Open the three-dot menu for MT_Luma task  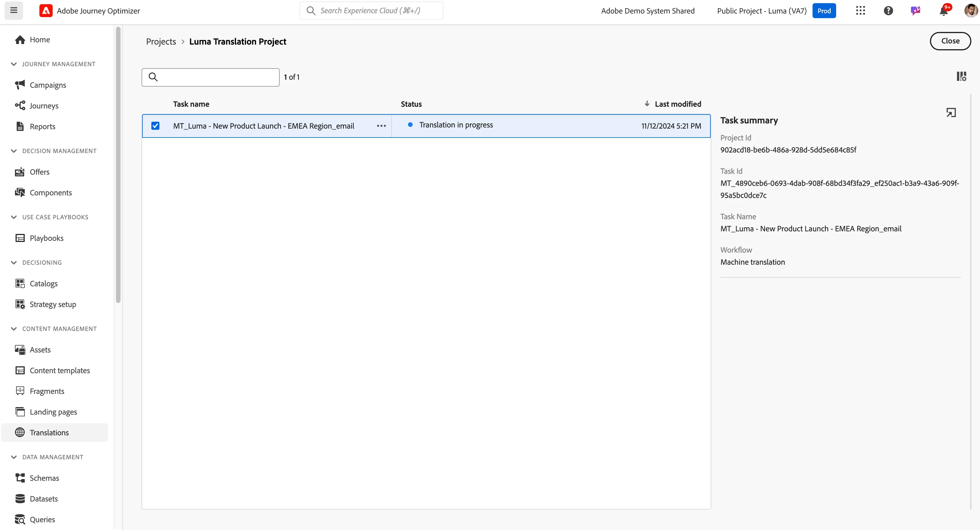(381, 126)
